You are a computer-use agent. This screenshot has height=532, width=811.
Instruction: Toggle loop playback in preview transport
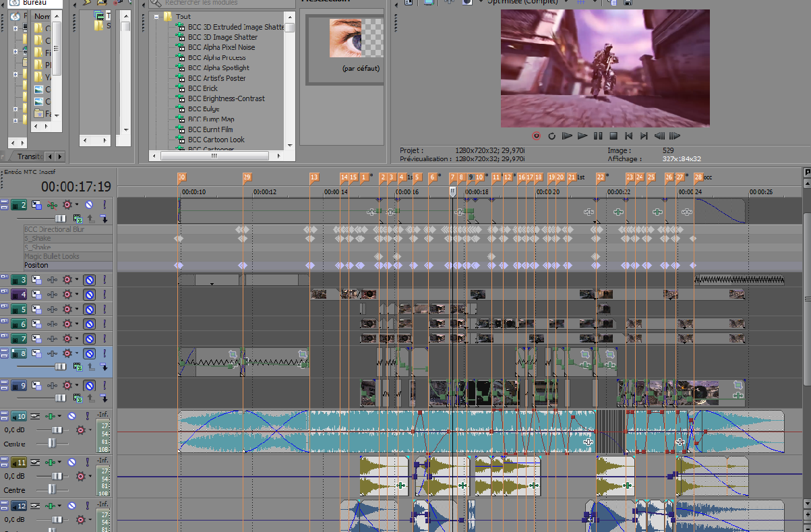click(551, 136)
